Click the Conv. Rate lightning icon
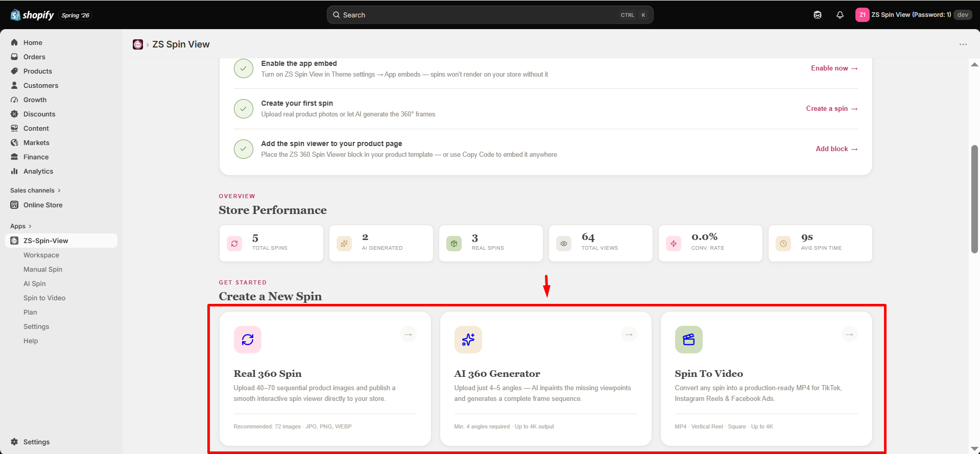The width and height of the screenshot is (980, 454). pyautogui.click(x=674, y=244)
